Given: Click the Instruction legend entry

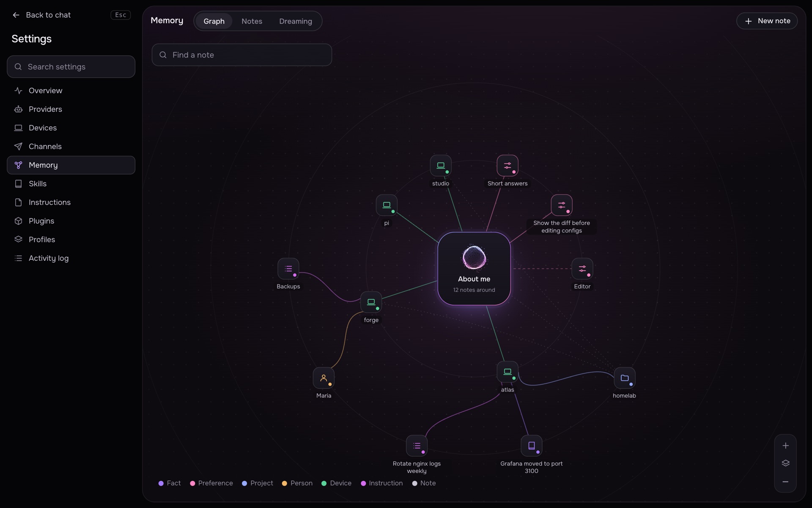Looking at the screenshot, I should (382, 483).
